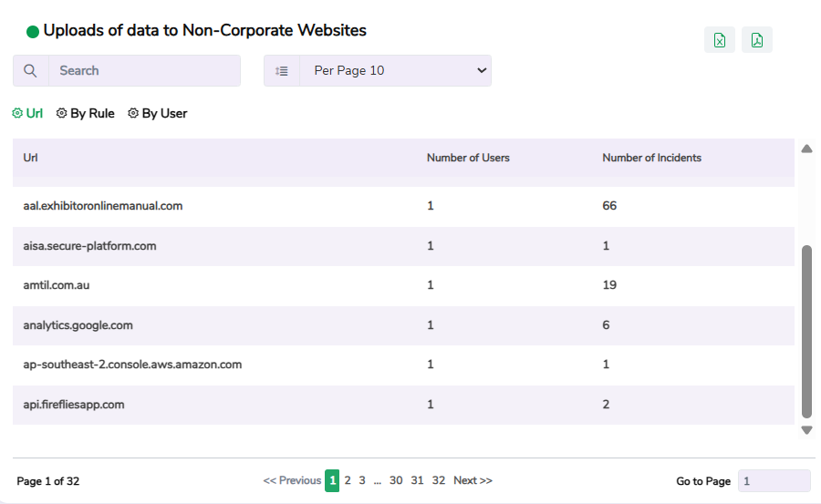The width and height of the screenshot is (821, 504).
Task: Switch to By Rule view
Action: 86,113
